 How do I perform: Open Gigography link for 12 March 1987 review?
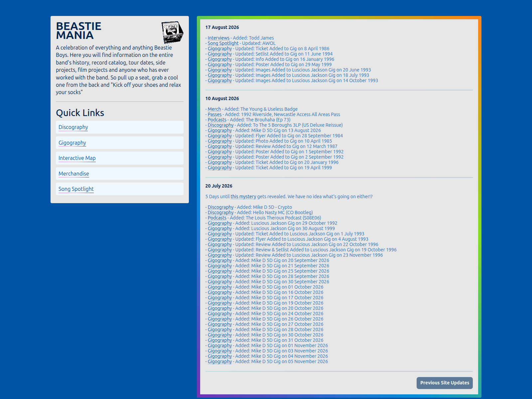coord(220,146)
